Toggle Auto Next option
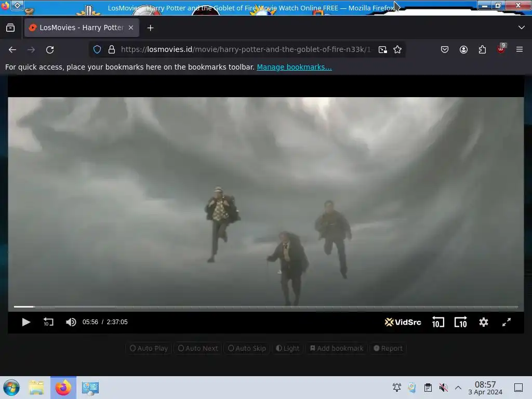Screen dimensions: 532x399 pos(198,349)
